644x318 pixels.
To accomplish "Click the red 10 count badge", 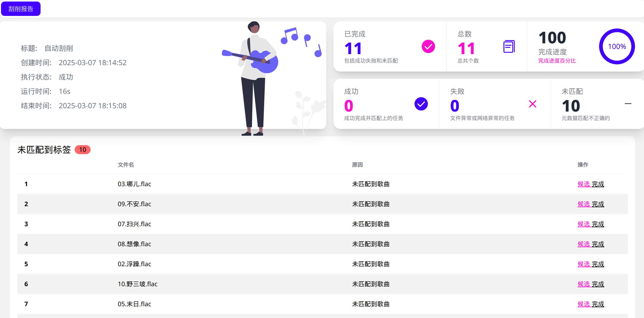I will point(82,150).
